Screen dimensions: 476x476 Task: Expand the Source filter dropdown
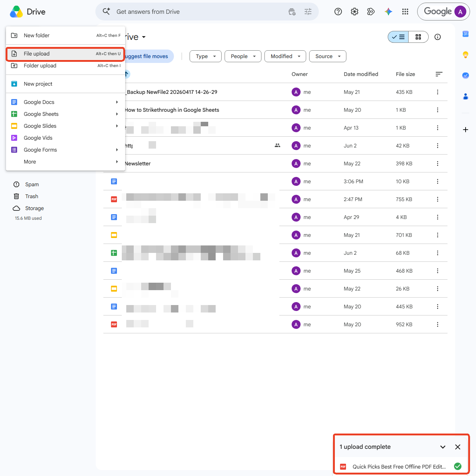[328, 56]
